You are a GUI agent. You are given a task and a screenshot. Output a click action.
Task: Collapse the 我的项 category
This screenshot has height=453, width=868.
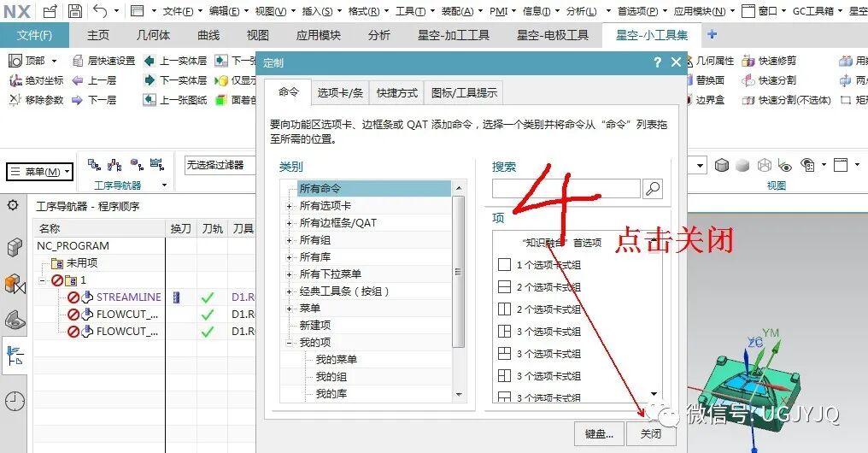(289, 344)
